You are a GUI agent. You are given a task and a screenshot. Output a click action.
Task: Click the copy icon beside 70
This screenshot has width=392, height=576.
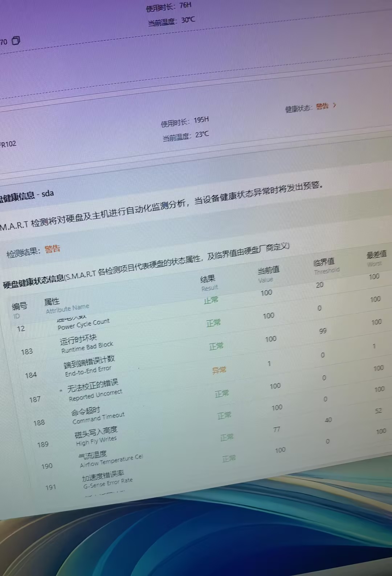pyautogui.click(x=16, y=40)
